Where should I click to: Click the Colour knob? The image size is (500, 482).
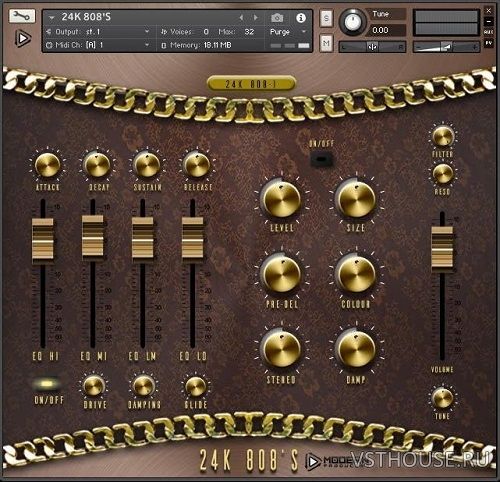[357, 274]
